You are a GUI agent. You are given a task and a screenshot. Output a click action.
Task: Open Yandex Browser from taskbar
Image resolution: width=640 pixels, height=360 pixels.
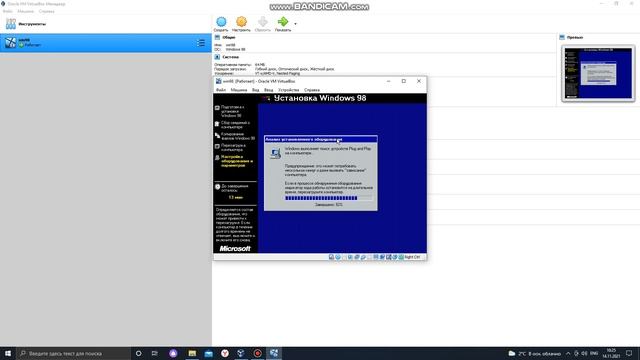tap(225, 353)
